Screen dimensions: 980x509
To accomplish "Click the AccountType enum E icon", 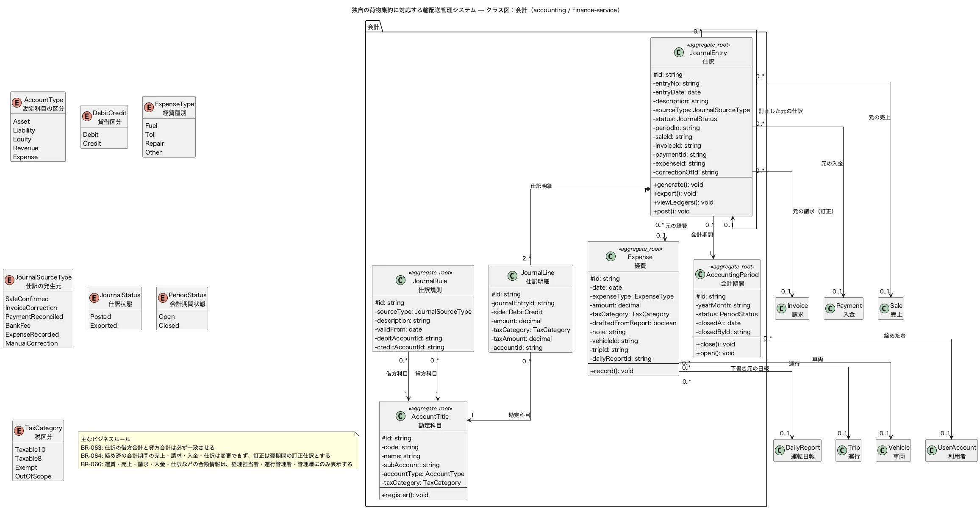I will click(17, 103).
